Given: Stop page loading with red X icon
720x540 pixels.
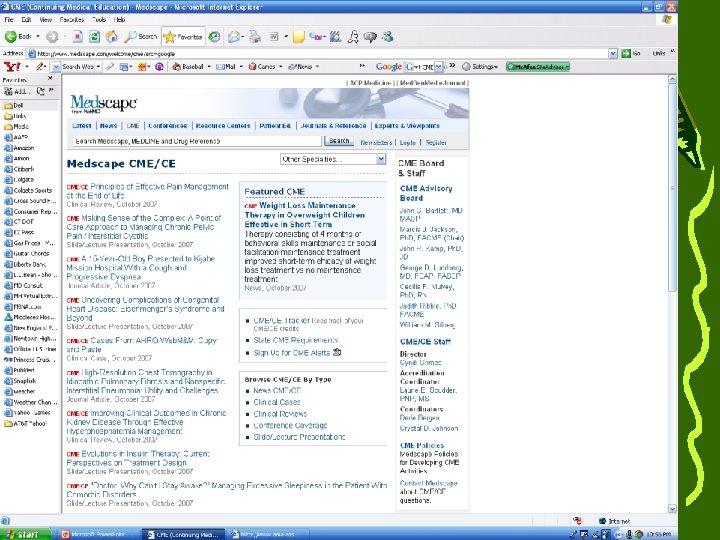Looking at the screenshot, I should coord(78,37).
